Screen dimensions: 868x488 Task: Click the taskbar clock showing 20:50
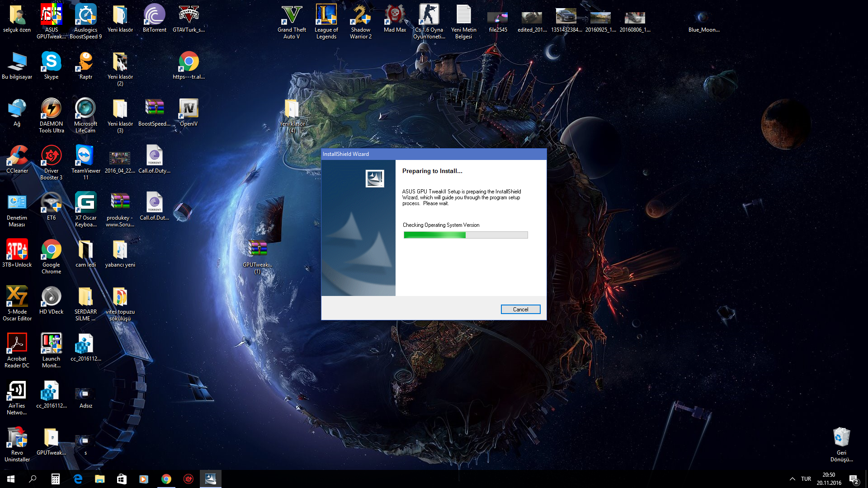point(829,479)
